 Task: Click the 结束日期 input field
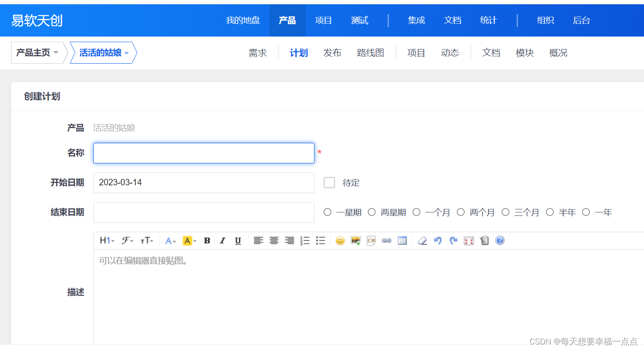(203, 212)
